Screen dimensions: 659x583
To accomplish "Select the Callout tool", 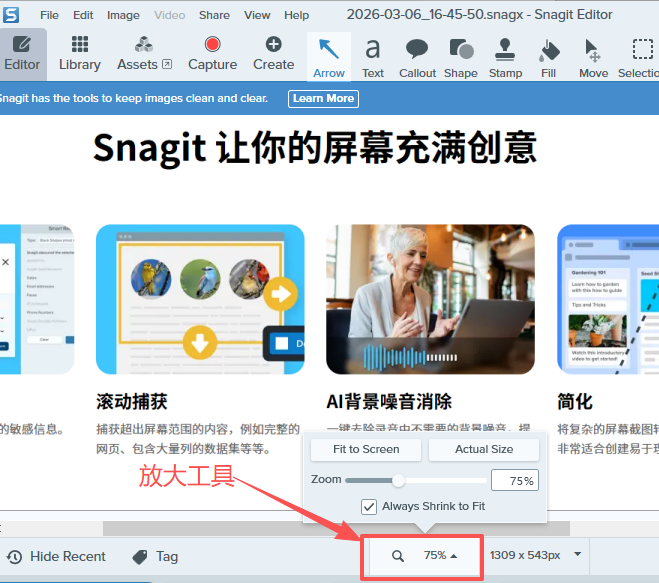I will [417, 58].
